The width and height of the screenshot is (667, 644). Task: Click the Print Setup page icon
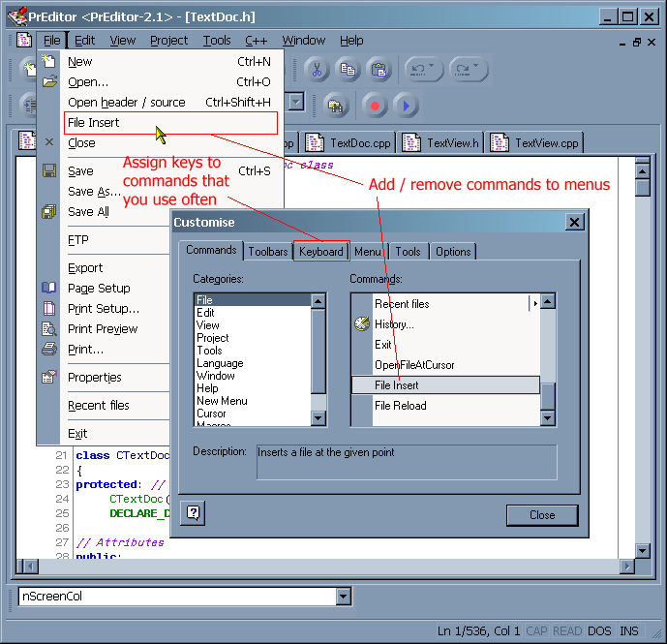click(49, 308)
